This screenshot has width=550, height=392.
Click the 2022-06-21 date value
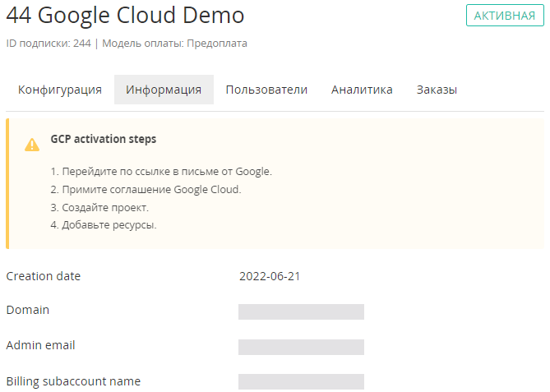(270, 276)
